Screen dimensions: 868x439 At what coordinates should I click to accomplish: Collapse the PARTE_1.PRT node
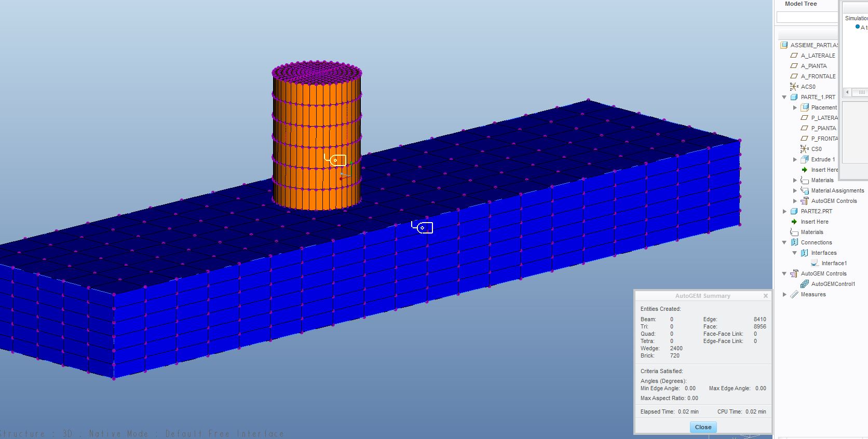point(784,97)
